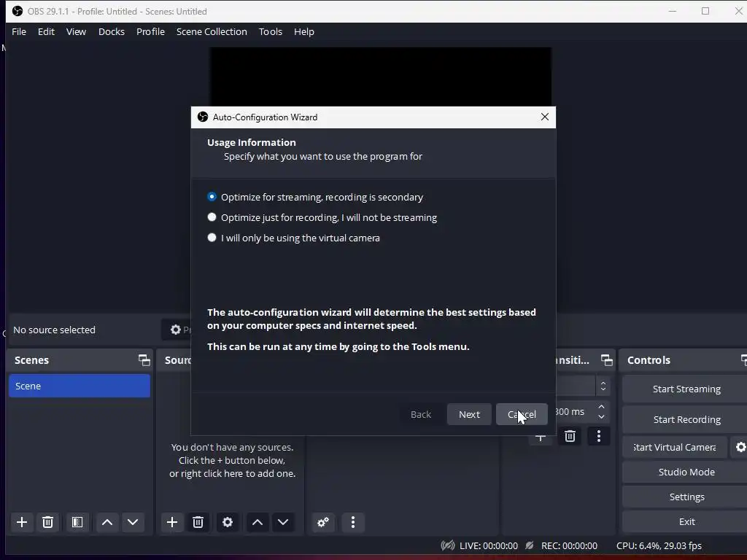Click REC status indicator icon
Screen dimensions: 747x560
[530, 545]
